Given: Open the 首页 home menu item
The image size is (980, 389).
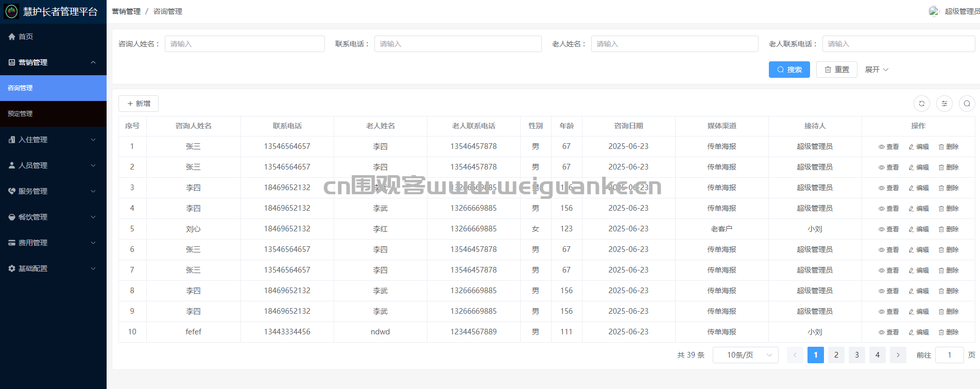Looking at the screenshot, I should (x=53, y=37).
